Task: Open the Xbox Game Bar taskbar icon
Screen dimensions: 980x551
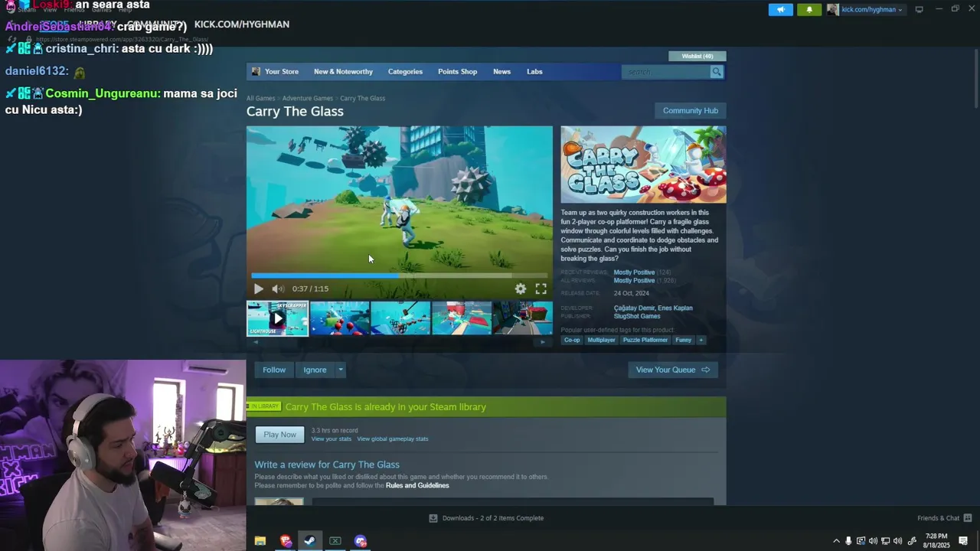Action: [x=335, y=541]
